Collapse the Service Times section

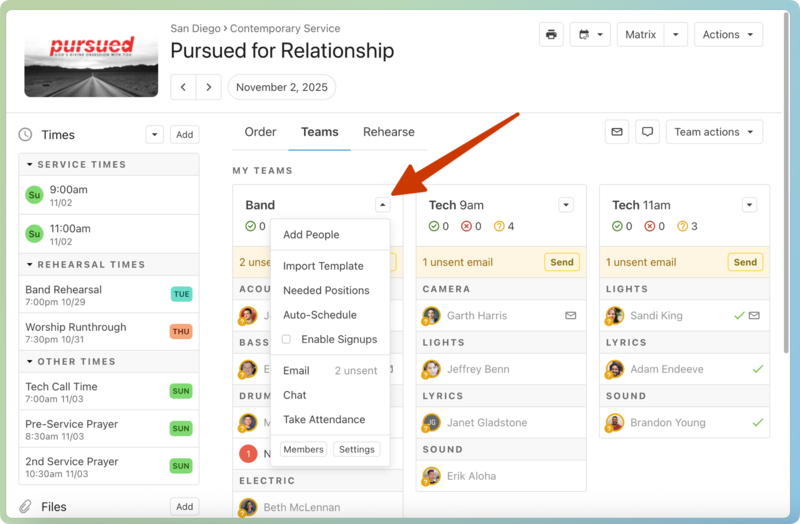click(30, 164)
